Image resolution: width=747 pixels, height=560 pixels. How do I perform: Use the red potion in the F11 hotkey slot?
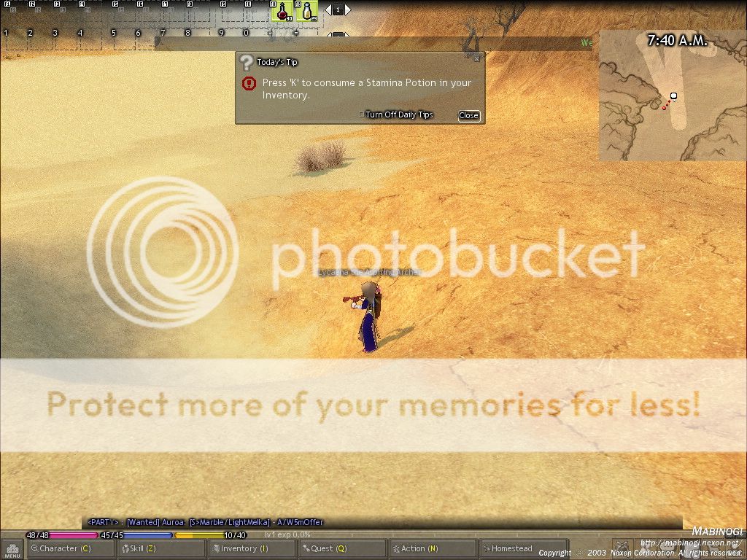click(282, 11)
